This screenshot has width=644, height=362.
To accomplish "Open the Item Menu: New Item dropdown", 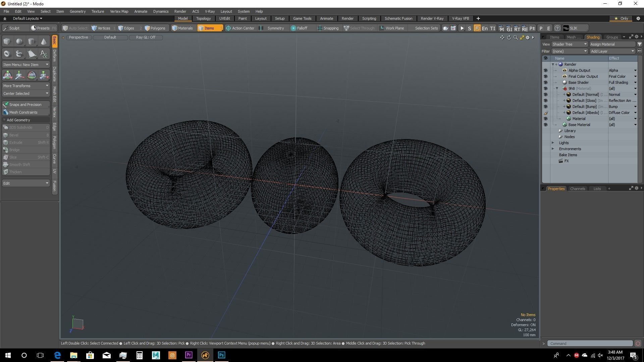I will [x=26, y=65].
